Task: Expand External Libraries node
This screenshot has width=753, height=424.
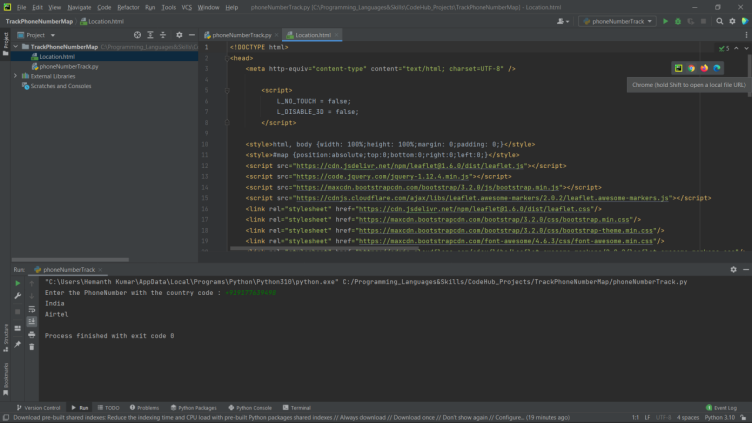Action: click(16, 76)
